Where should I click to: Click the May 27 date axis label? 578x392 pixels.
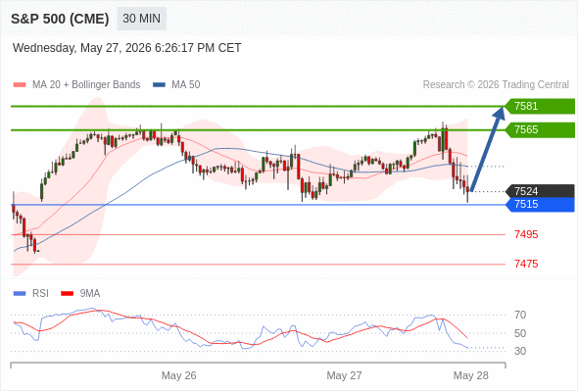(x=344, y=375)
